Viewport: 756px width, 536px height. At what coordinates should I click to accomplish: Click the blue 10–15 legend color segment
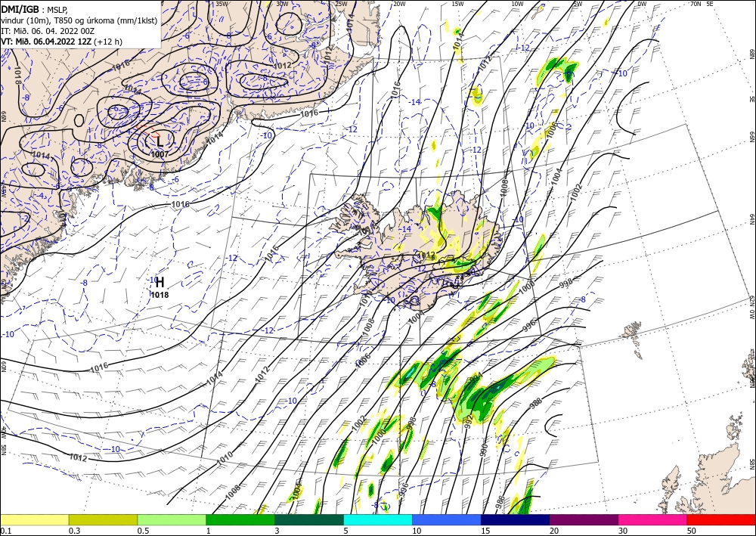[447, 520]
